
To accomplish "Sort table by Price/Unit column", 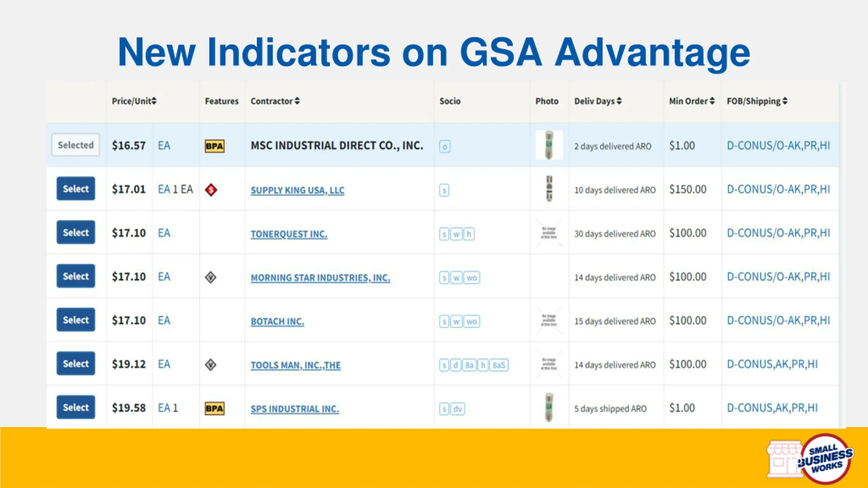I will 134,101.
